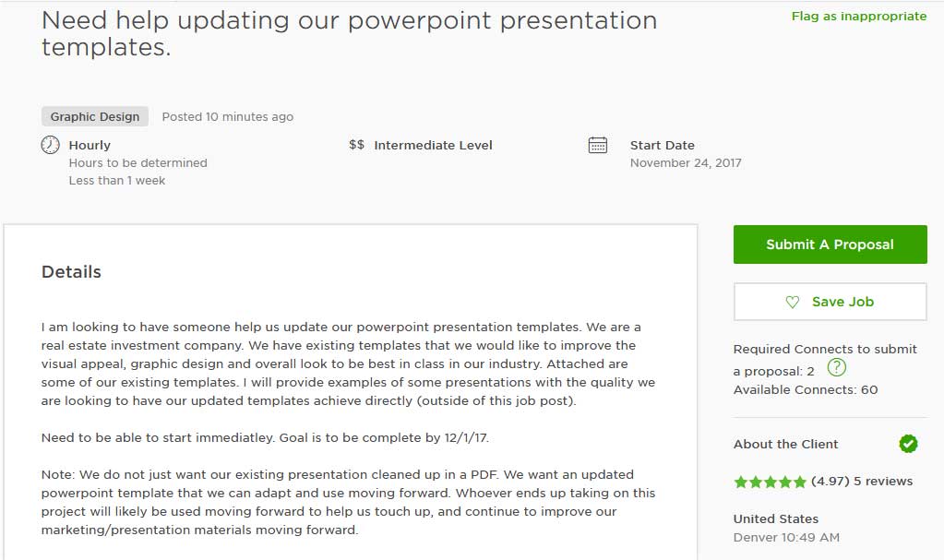Click the first green rating star
944x560 pixels.
click(x=738, y=482)
